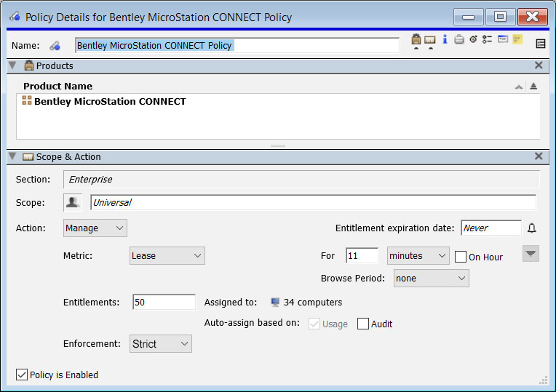Click the Products pane icon in the toolbar
The image size is (556, 392).
(x=416, y=39)
